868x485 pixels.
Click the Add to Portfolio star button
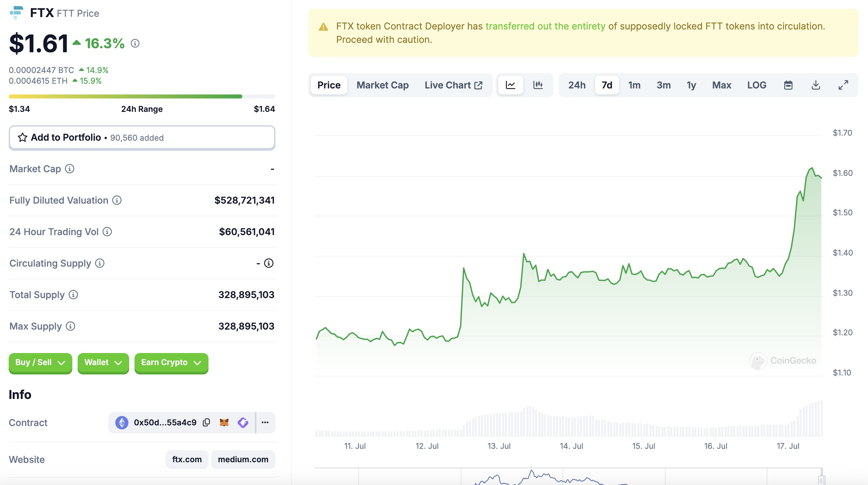142,138
